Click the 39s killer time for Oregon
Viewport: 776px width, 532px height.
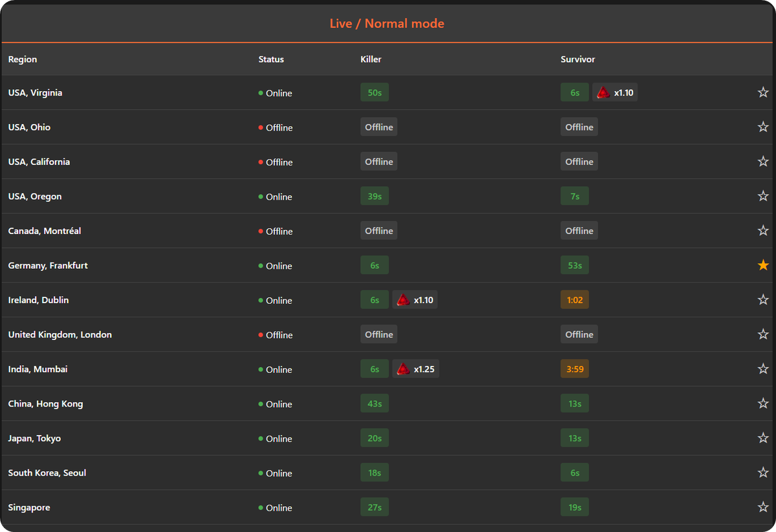point(374,196)
